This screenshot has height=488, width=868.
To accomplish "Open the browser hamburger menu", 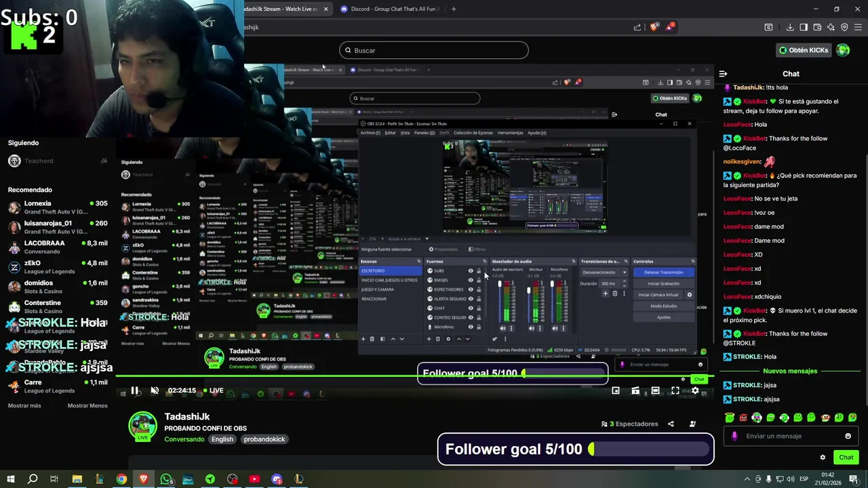I will pos(858,27).
